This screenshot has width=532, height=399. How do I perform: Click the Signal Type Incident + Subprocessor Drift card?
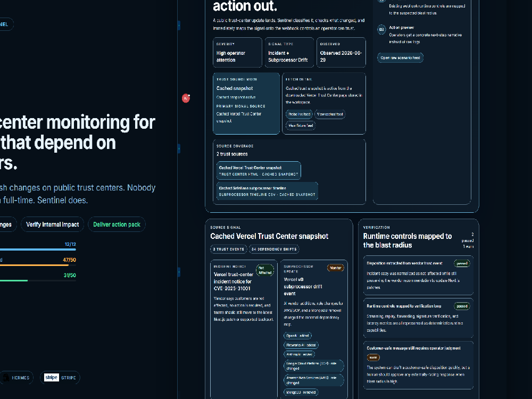click(289, 52)
